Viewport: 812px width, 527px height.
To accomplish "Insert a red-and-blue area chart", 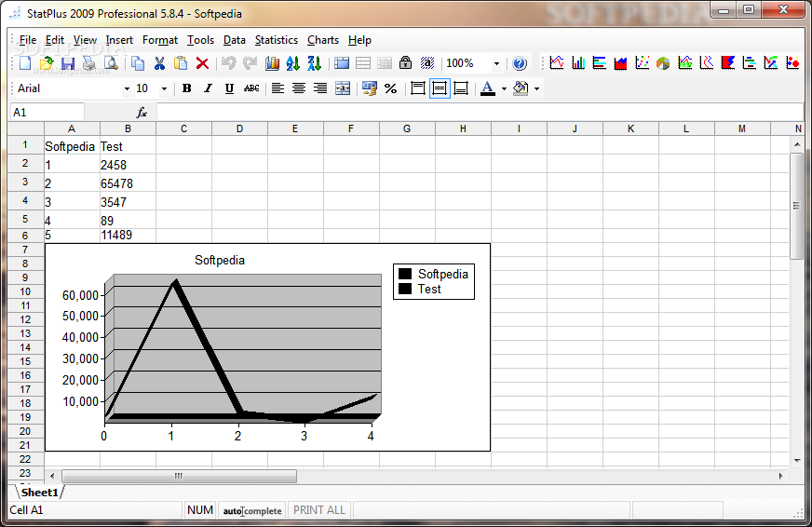I will coord(620,62).
